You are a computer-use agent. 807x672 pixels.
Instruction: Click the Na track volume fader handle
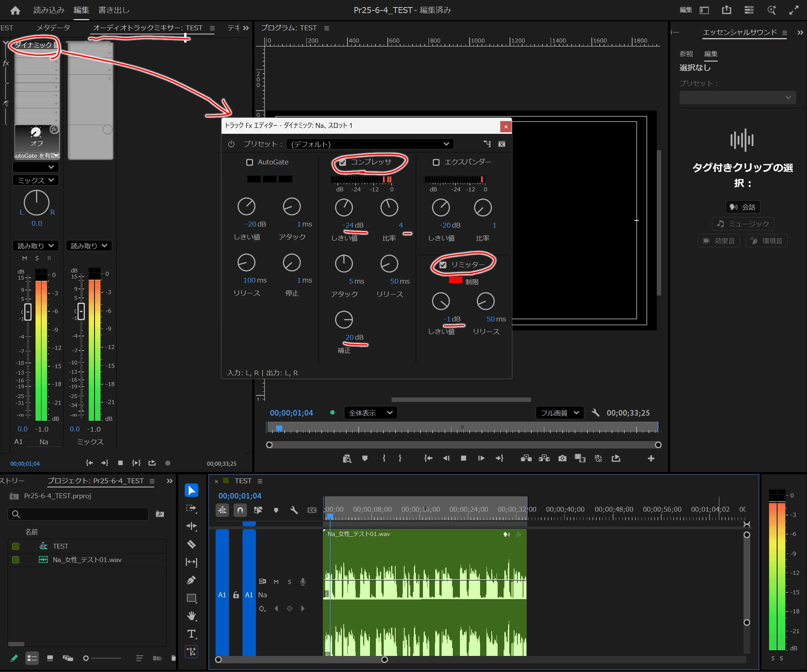coord(28,311)
